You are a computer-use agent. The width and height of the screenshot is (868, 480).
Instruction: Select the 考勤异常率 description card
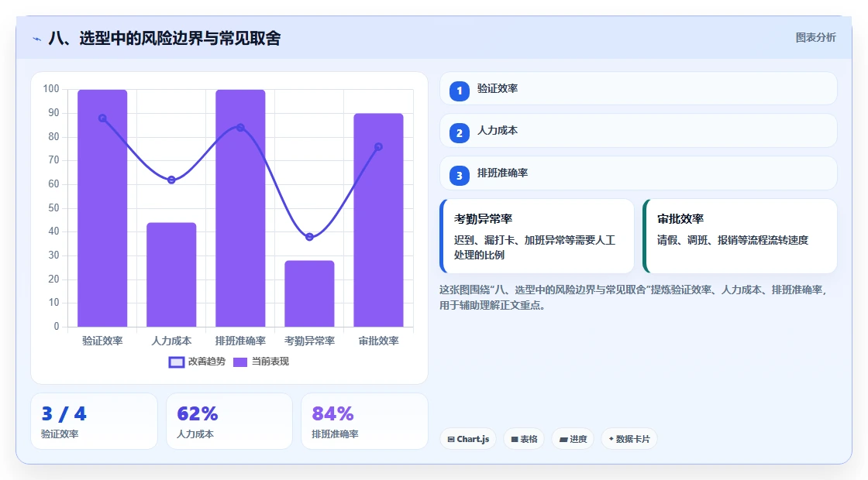[x=536, y=236]
